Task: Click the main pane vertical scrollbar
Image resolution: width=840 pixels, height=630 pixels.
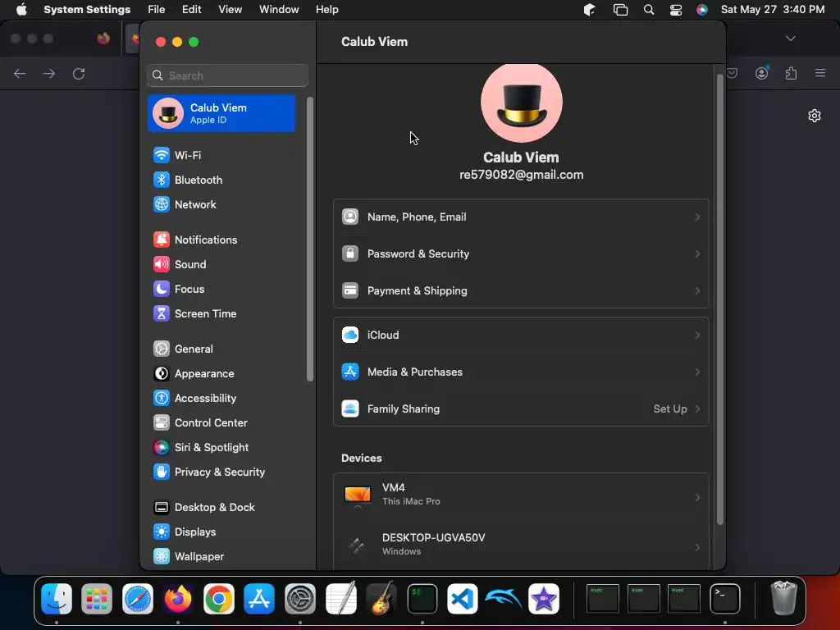Action: point(720,300)
